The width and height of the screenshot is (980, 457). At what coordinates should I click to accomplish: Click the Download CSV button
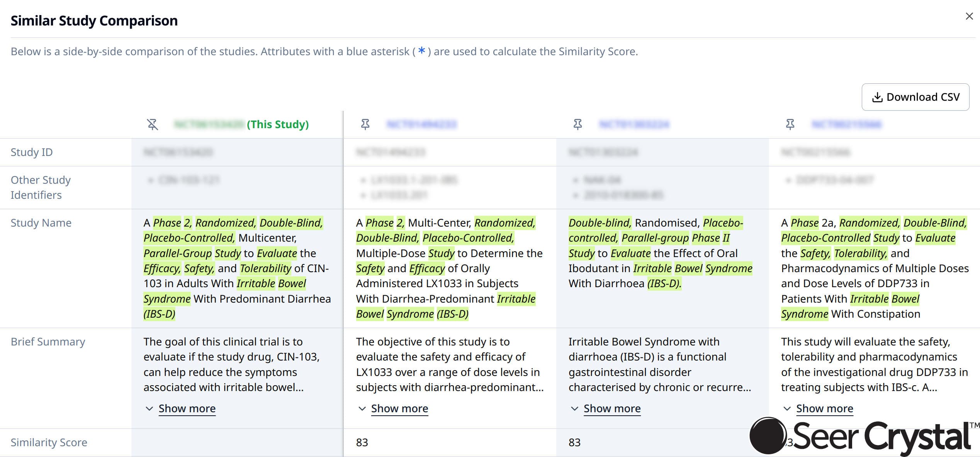pyautogui.click(x=915, y=97)
